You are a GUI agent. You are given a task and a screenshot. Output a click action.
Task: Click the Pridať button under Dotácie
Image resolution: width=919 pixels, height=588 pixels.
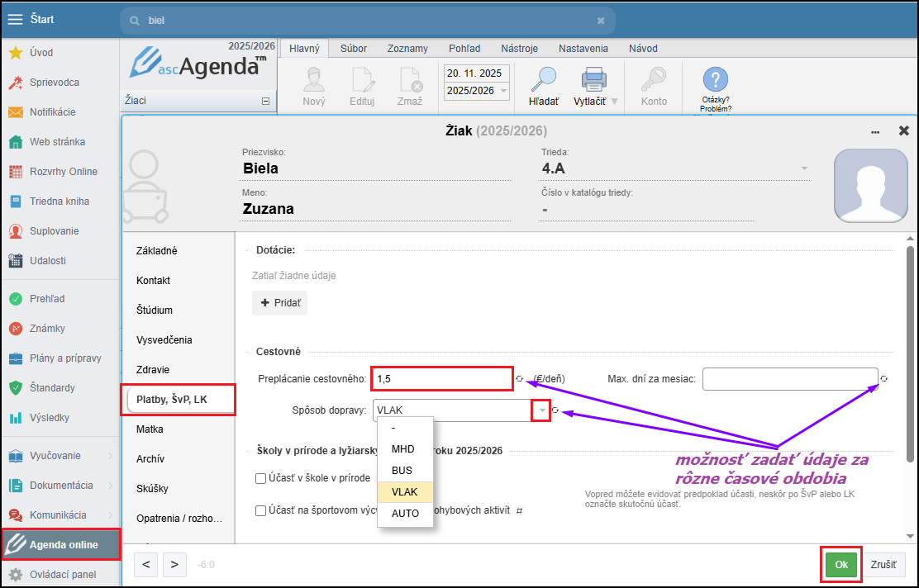[279, 303]
